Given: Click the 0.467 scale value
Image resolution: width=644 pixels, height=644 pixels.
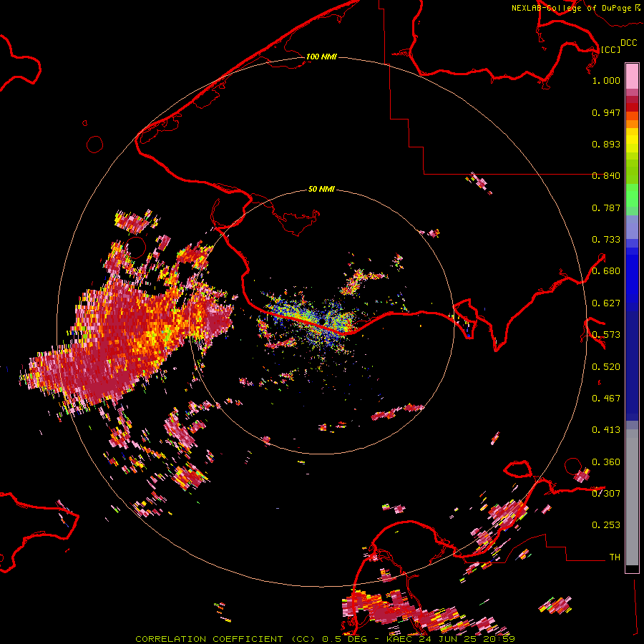Looking at the screenshot, I should [606, 399].
